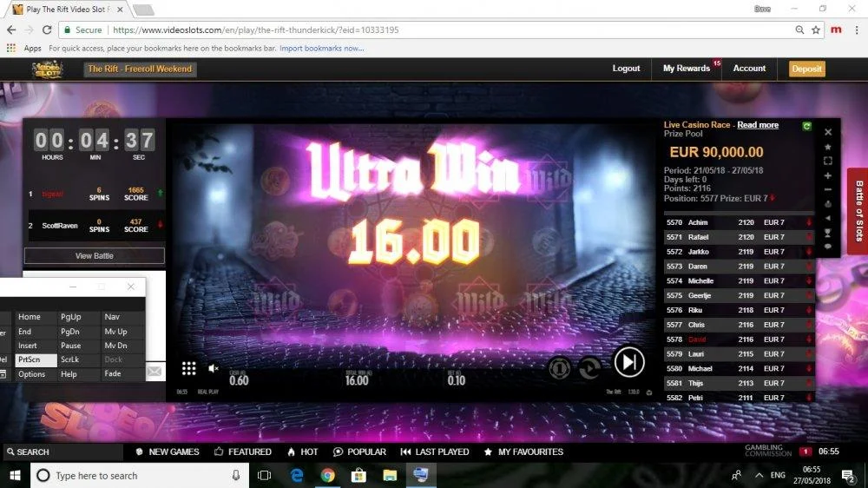Image resolution: width=868 pixels, height=488 pixels.
Task: Go back in Chrome browser
Action: [x=11, y=30]
